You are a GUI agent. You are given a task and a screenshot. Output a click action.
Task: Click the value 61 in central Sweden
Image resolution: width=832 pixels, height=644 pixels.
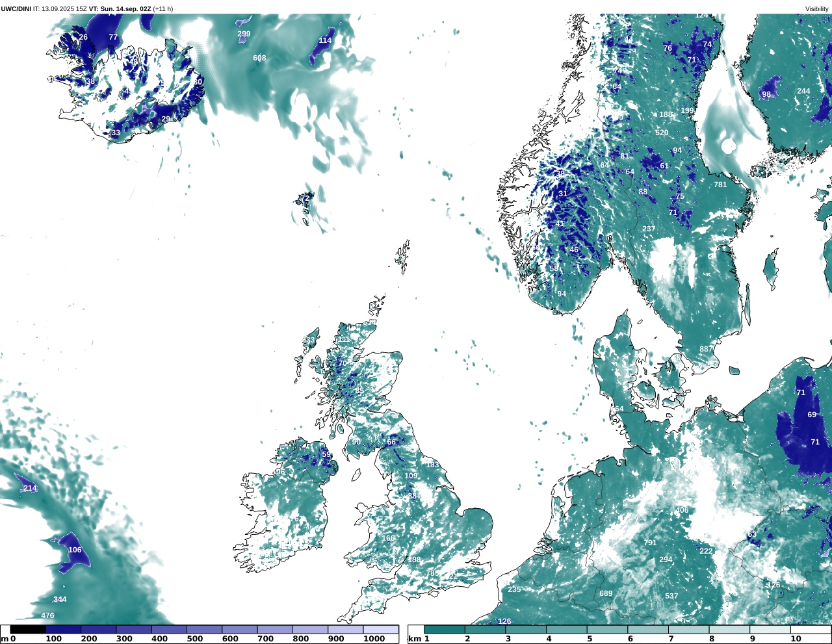[664, 166]
